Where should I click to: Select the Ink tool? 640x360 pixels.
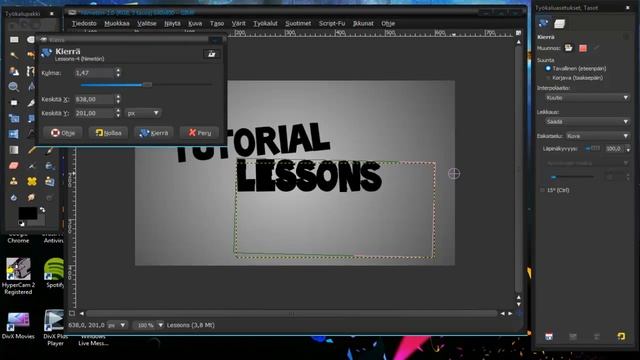[x=49, y=165]
